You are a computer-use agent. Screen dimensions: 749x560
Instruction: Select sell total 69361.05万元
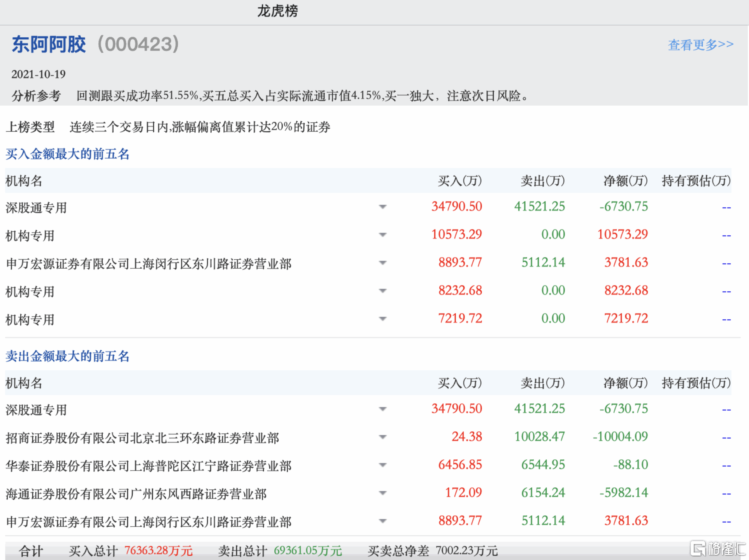[x=308, y=551]
